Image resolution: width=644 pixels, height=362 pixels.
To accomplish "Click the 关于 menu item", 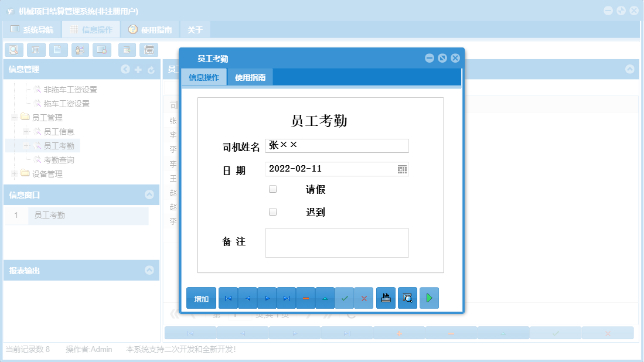I will tap(195, 28).
